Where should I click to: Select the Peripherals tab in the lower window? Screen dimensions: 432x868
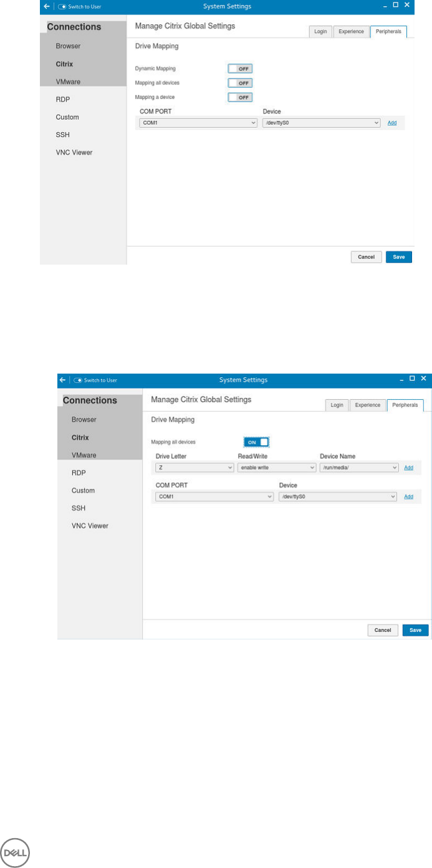click(405, 405)
